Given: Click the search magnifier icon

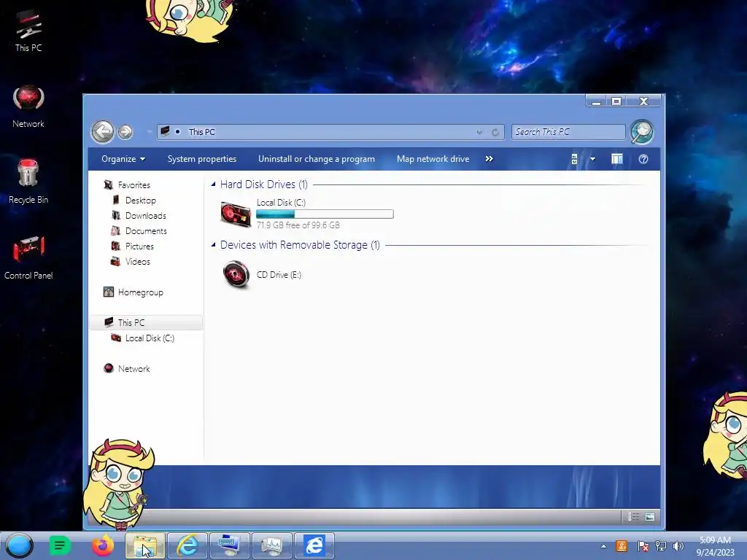Looking at the screenshot, I should point(642,132).
